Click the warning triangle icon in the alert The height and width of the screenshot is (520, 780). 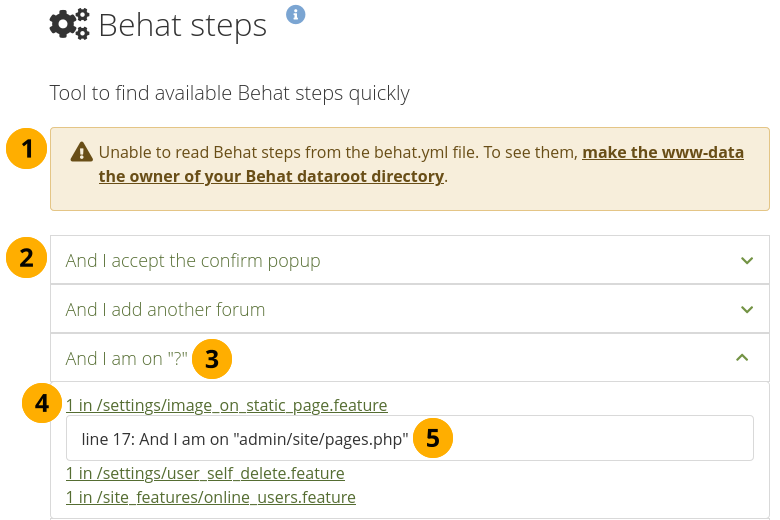[81, 152]
